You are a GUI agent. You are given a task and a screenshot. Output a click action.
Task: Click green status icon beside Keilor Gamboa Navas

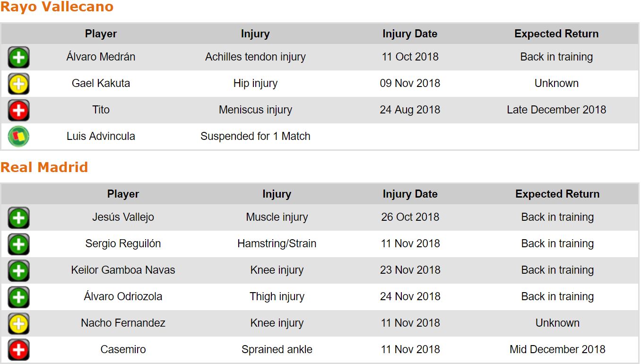click(x=18, y=271)
